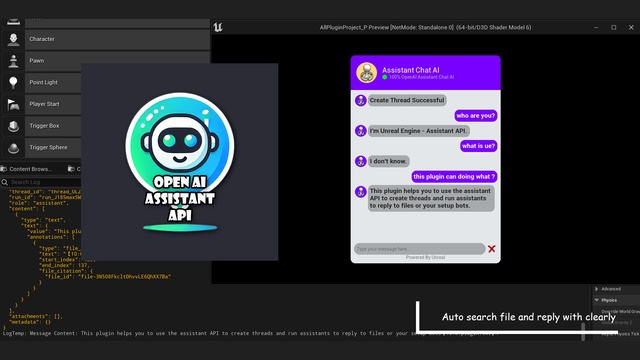Click the 'what is ue?' chat bubble
This screenshot has height=360, width=640.
(478, 146)
